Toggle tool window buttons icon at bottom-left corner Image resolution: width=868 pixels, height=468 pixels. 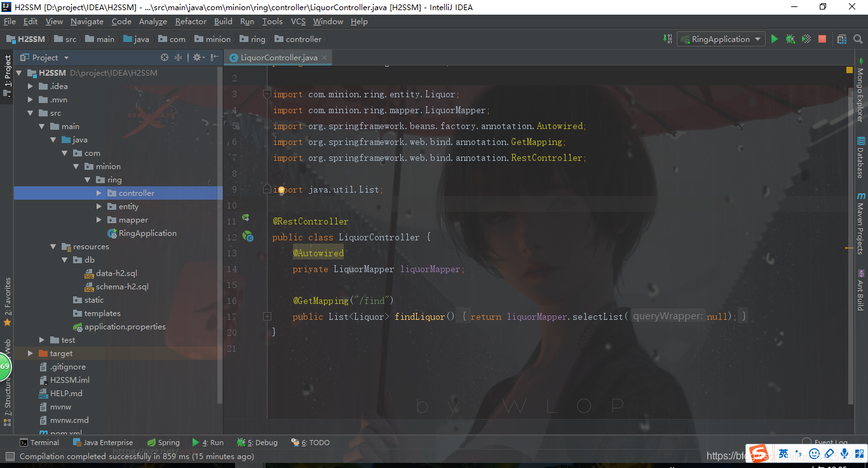coord(10,456)
